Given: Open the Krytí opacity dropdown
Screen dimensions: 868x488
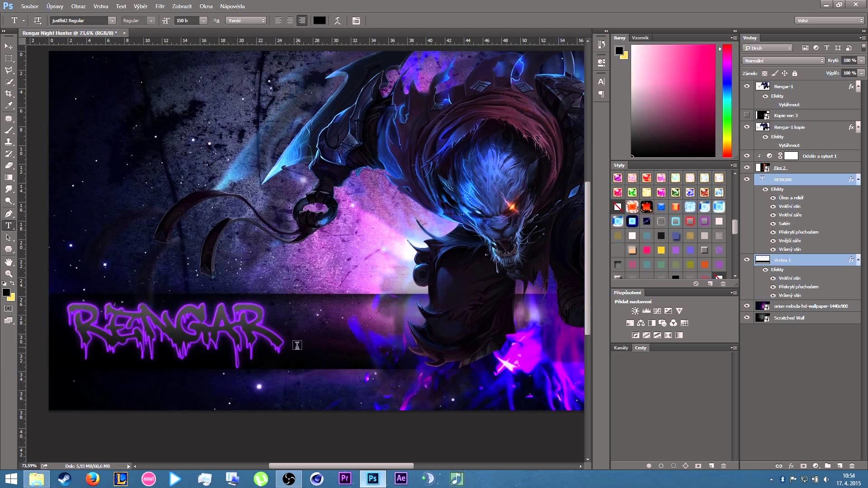Looking at the screenshot, I should (x=862, y=61).
